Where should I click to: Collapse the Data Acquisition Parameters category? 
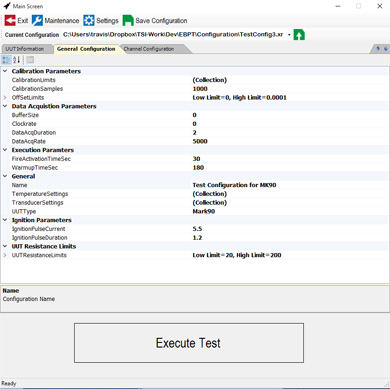point(5,106)
